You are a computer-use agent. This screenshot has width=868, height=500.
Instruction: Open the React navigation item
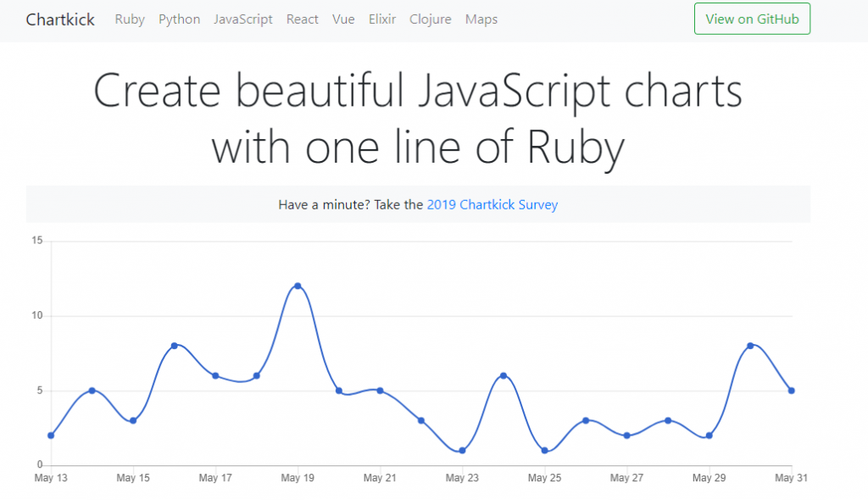click(303, 19)
